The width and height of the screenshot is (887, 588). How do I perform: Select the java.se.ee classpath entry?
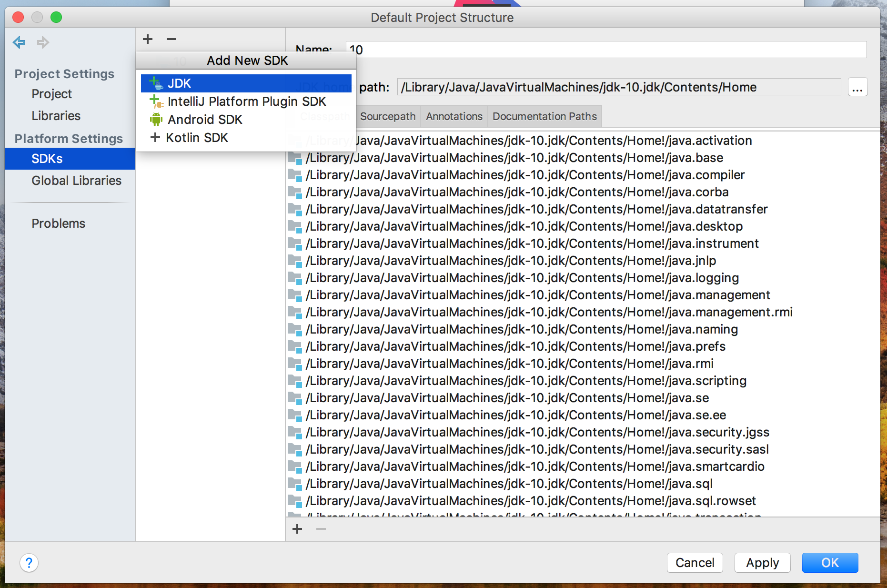(x=583, y=415)
